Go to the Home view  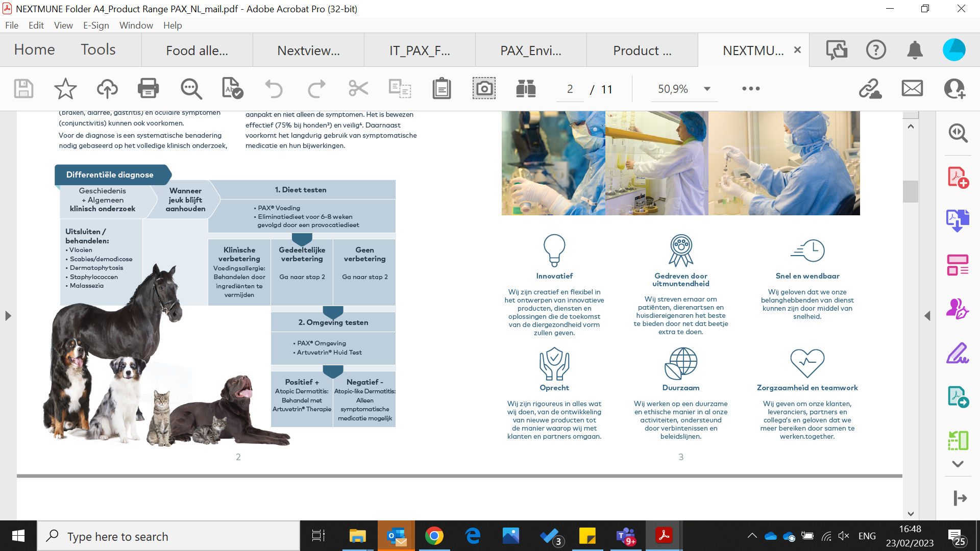pos(34,49)
